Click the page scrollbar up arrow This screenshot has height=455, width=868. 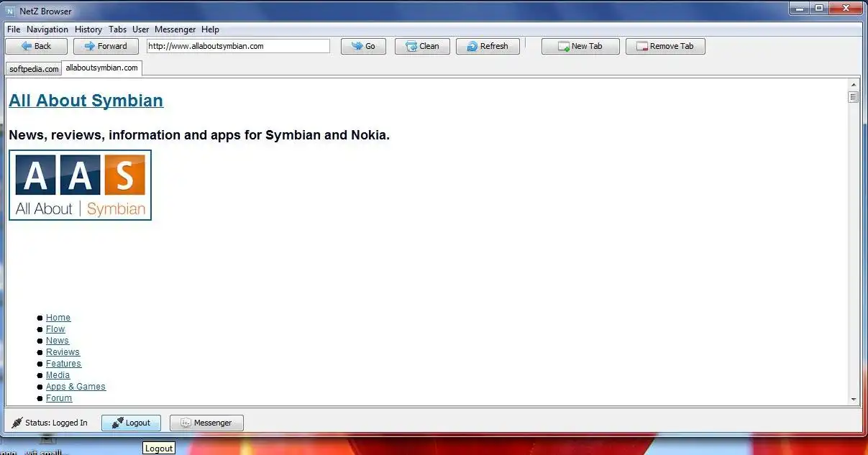tap(854, 84)
